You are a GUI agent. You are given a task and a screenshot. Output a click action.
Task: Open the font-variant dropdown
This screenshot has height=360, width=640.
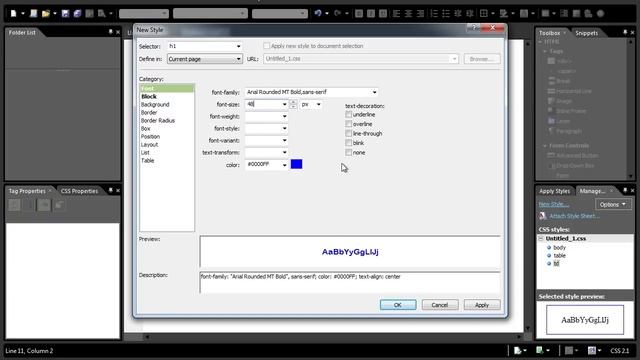pos(284,140)
